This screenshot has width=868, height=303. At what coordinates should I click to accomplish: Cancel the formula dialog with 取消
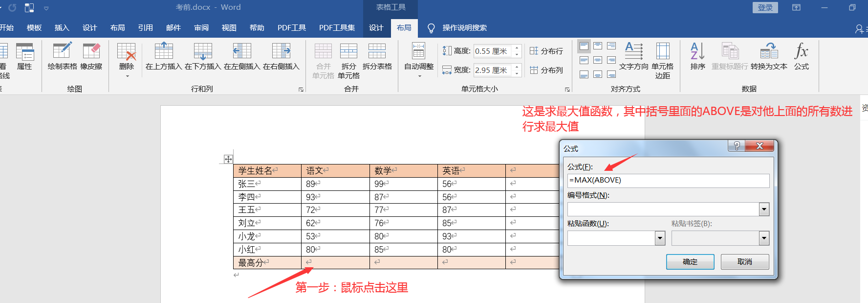click(x=745, y=262)
